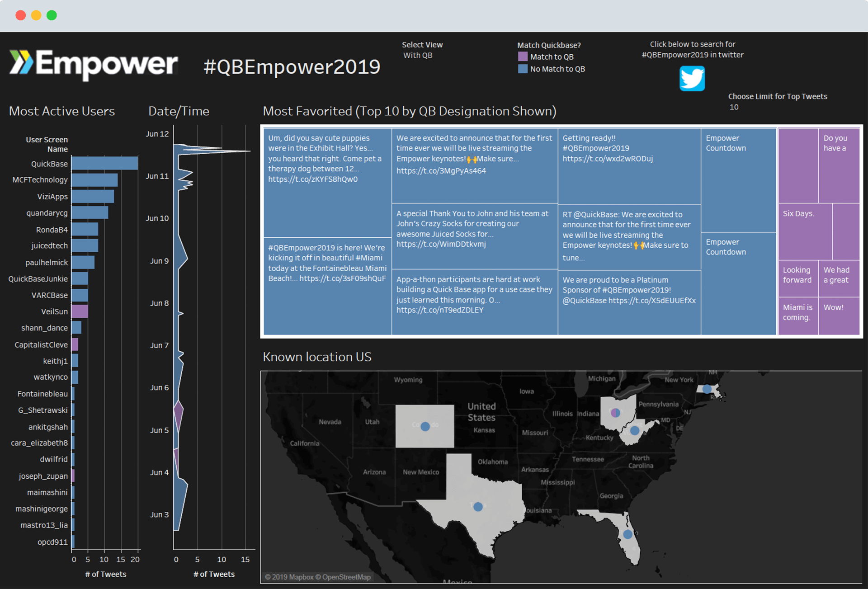Select the cara_elizabeth8 user label
The image size is (868, 589).
tap(39, 443)
